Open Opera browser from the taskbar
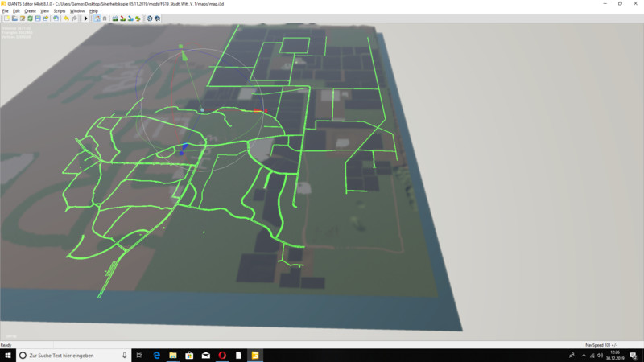 (x=221, y=355)
